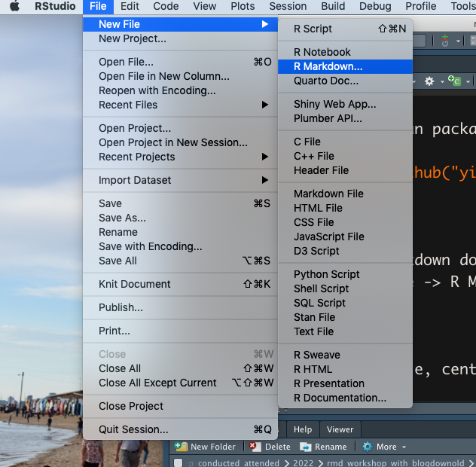Select Close All entry
This screenshot has height=467, width=476.
[180, 368]
